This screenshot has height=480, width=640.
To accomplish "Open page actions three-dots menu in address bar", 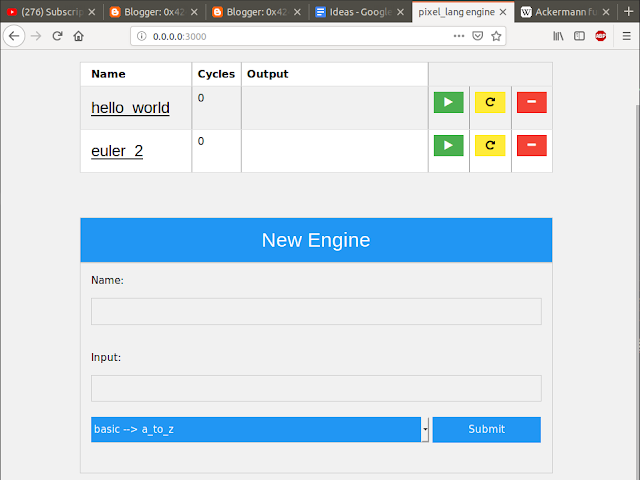I will [459, 36].
